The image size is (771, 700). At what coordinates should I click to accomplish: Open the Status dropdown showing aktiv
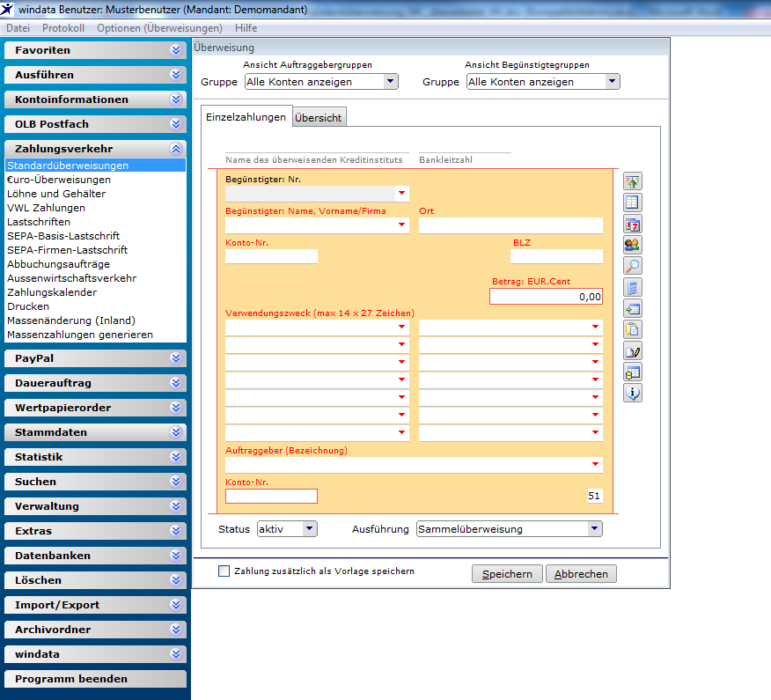309,529
